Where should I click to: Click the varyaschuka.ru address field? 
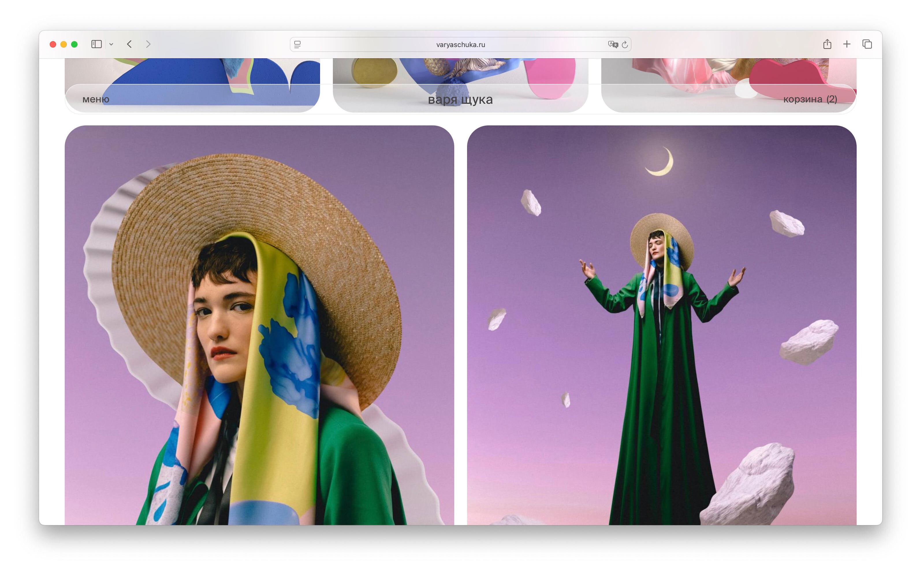tap(460, 45)
